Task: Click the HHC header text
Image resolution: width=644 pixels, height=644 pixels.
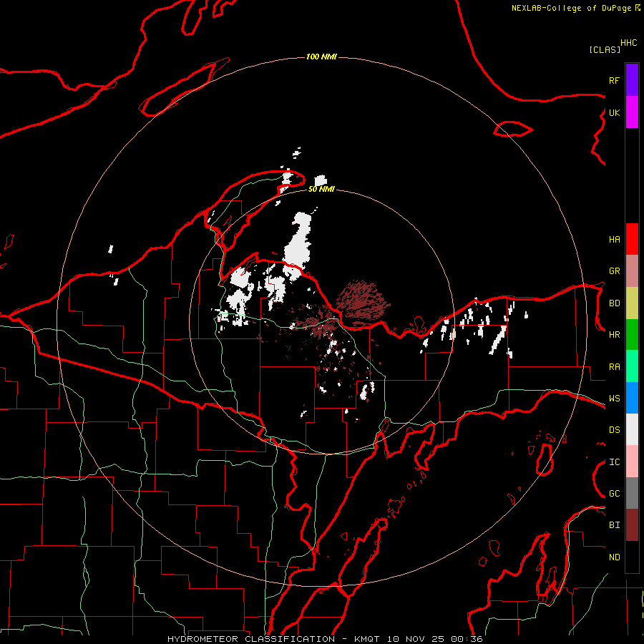Action: 628,43
